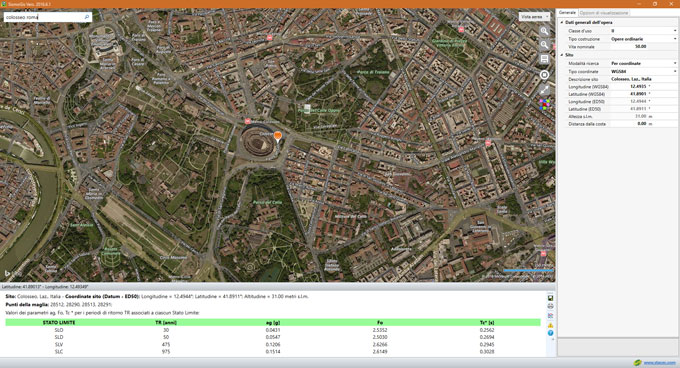Screen dimensions: 680x368
Task: Click the TR [anni] column header
Action: coord(166,322)
